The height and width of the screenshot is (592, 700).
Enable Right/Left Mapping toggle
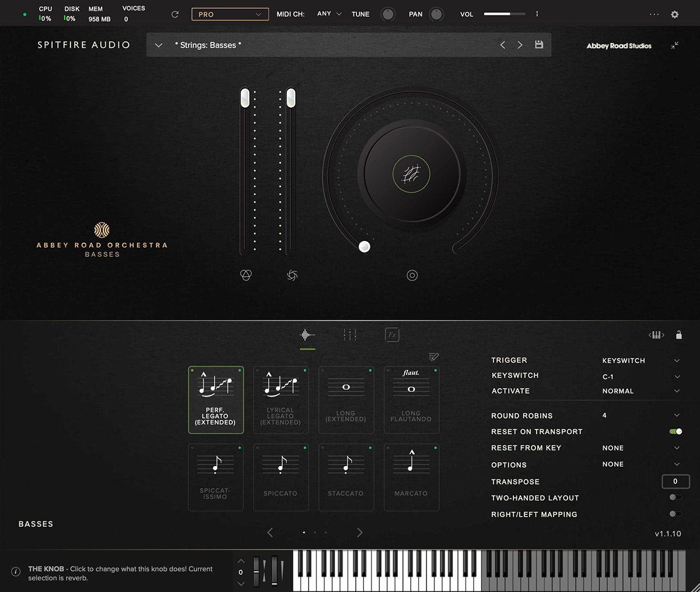tap(675, 514)
